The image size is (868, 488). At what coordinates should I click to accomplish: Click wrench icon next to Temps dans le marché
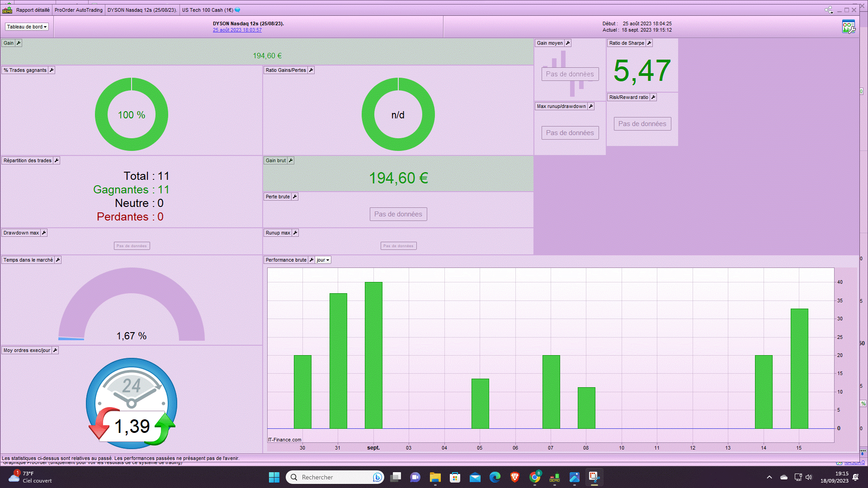58,260
